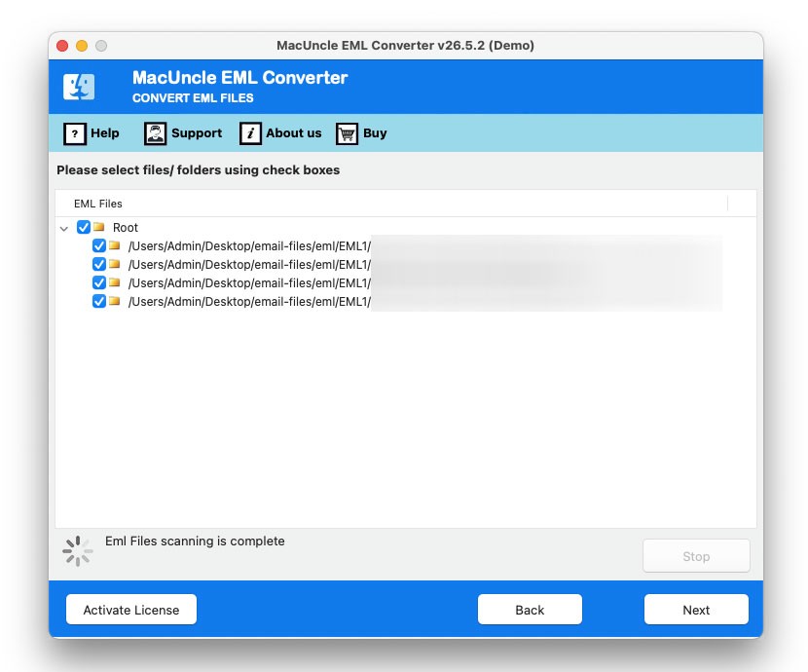Select the fourth /Users/Admin/Desktop path row
The image size is (808, 672).
coord(249,302)
